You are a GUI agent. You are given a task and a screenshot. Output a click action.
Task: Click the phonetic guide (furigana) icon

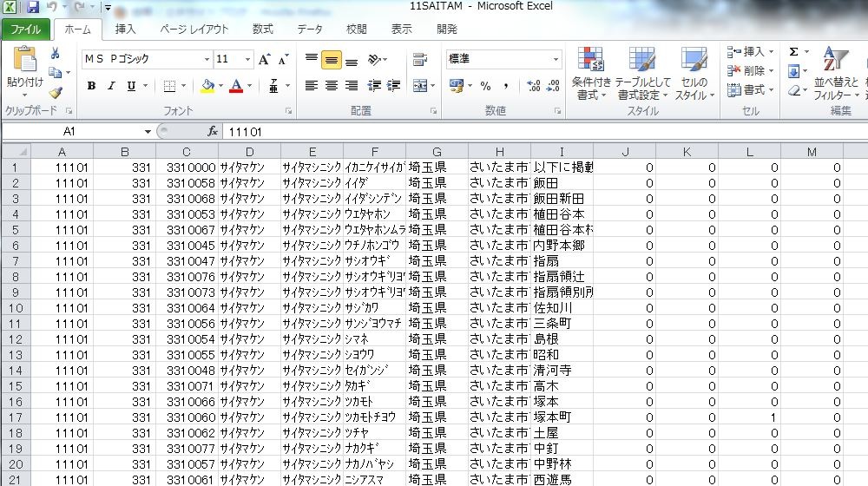coord(273,86)
